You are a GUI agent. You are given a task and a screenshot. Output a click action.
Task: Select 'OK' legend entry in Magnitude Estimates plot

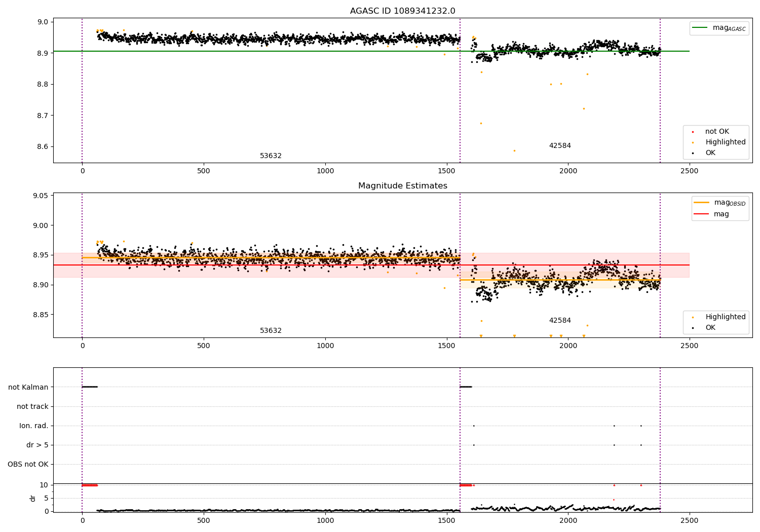point(704,328)
